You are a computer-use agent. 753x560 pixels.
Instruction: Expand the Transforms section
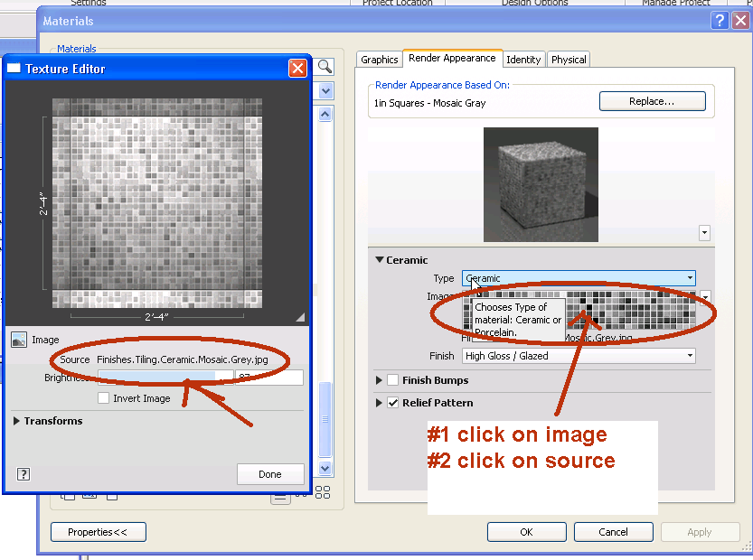[17, 421]
